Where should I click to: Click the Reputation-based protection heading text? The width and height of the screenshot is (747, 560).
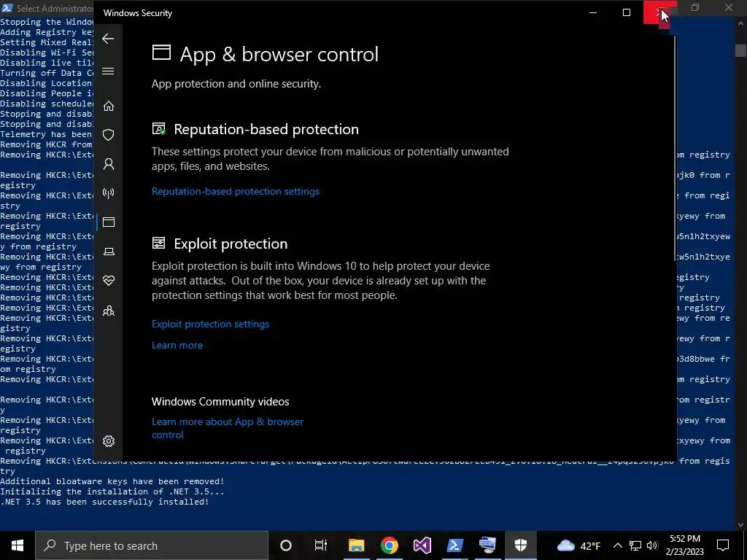pos(266,129)
